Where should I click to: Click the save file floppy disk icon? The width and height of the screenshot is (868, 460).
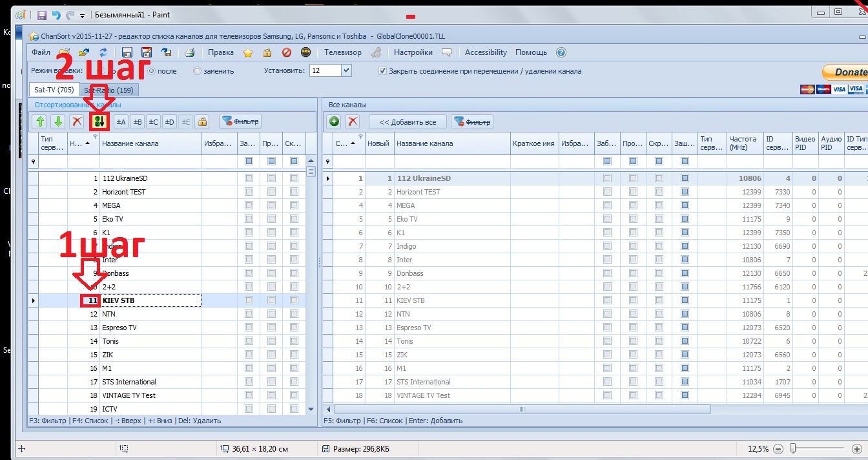point(127,52)
